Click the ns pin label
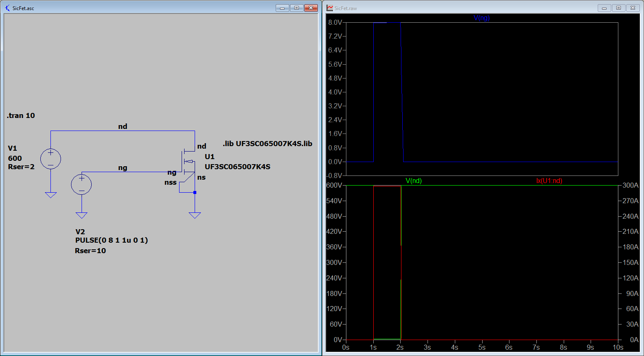The height and width of the screenshot is (356, 644). 201,177
